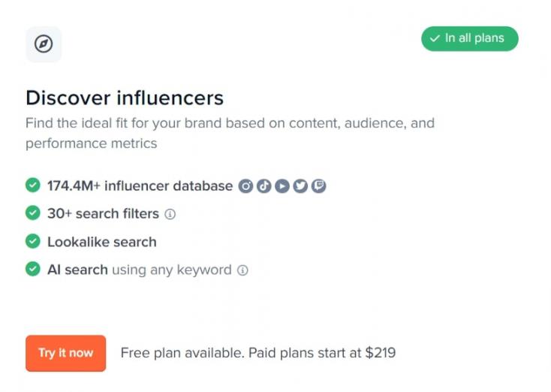Click green checkmark beside 30+ search filters
The width and height of the screenshot is (551, 392).
click(x=32, y=213)
